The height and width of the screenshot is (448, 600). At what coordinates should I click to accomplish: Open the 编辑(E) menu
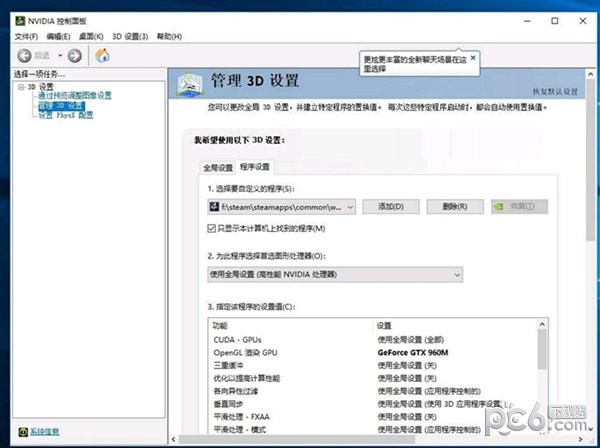point(58,37)
